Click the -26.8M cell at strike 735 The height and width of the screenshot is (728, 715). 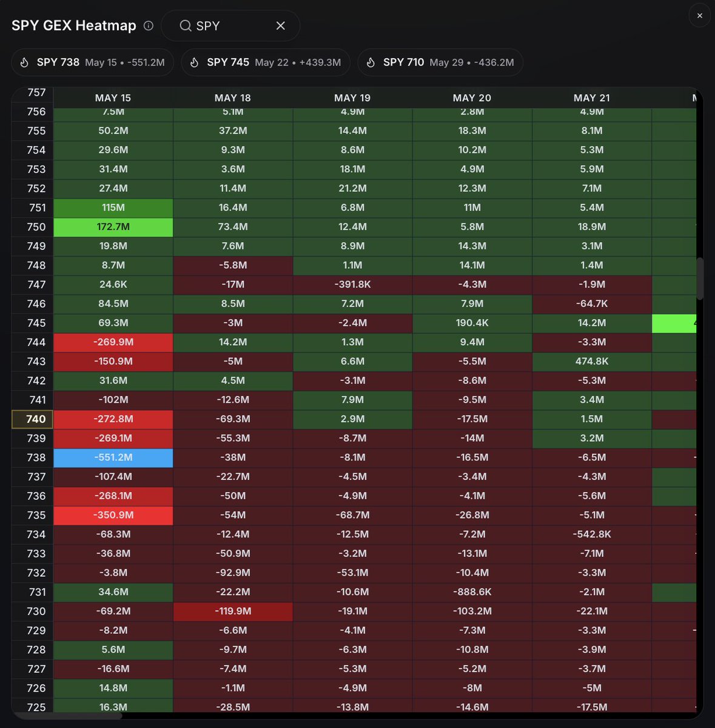472,515
